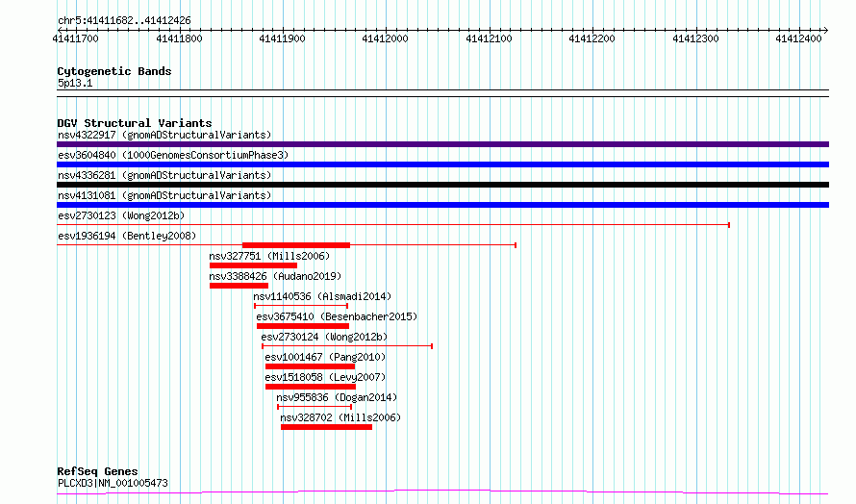
Task: Click the red bar under esv1001467
Action: coord(310,366)
